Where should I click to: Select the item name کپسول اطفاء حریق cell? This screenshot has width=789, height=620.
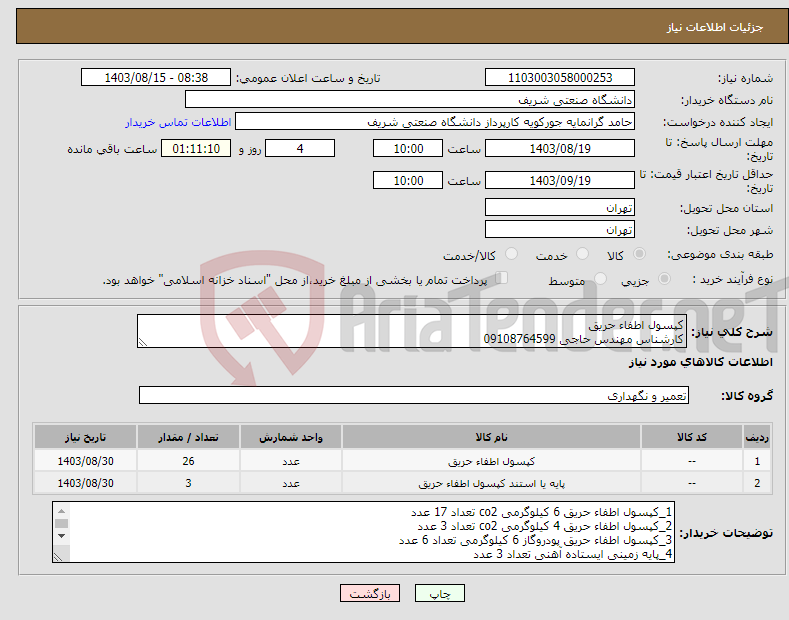pos(491,461)
